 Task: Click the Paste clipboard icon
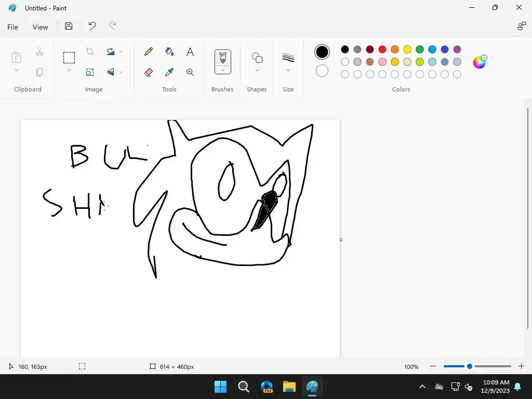[16, 58]
